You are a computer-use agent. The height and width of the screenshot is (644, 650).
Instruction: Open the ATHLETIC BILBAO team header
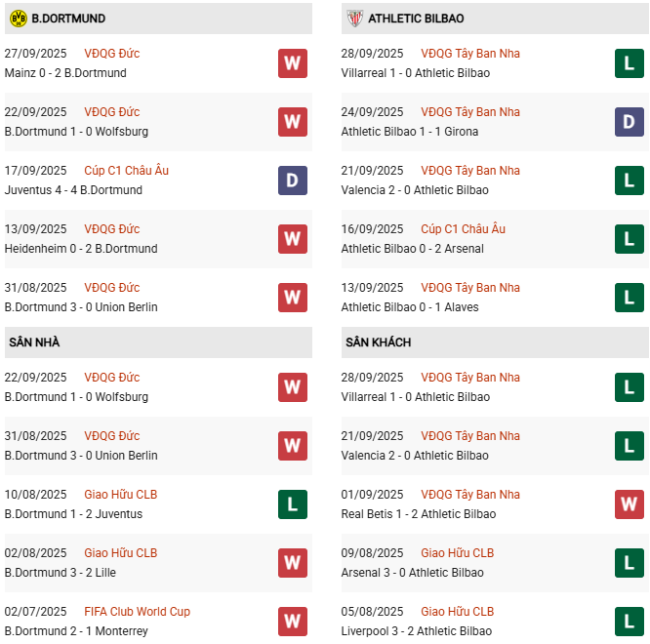[416, 19]
